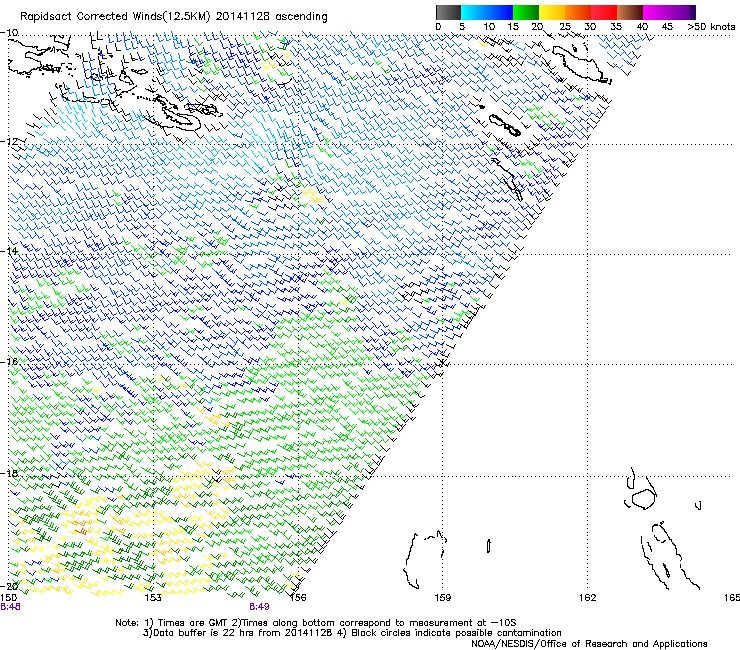This screenshot has height=650, width=740.
Task: Click the '25' legend scale number
Action: click(x=565, y=26)
